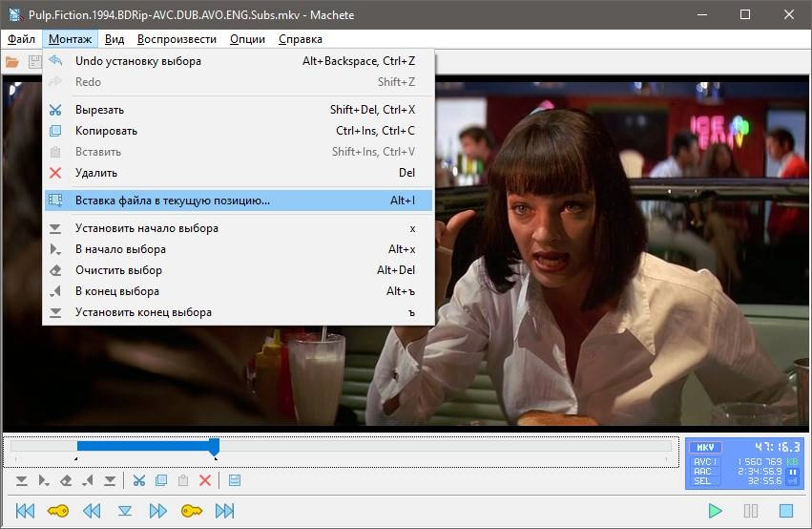Click the downward triangle jump-to-position icon
This screenshot has height=529, width=812.
click(x=125, y=512)
